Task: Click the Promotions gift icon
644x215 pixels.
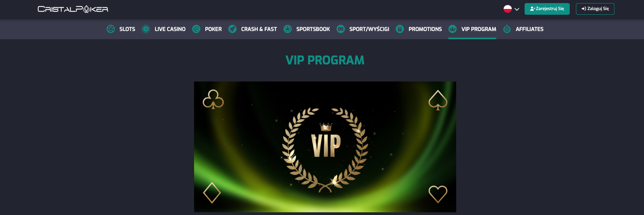Action: coord(400,29)
